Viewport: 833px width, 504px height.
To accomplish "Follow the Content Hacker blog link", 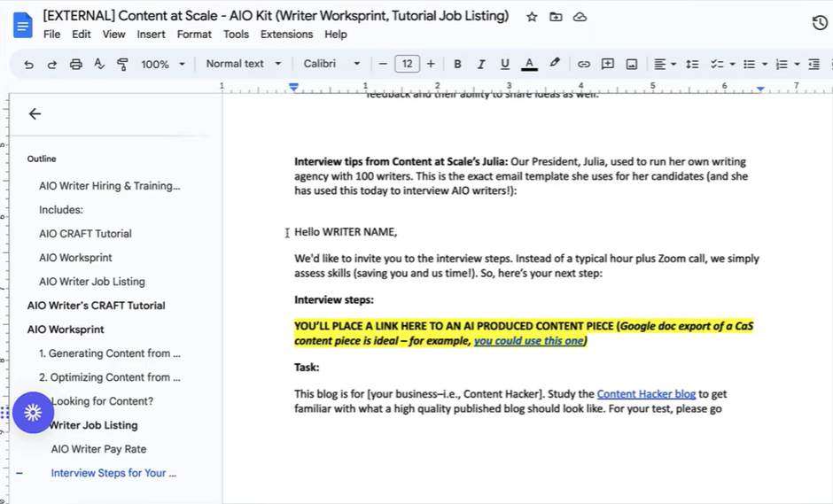I will pos(646,394).
